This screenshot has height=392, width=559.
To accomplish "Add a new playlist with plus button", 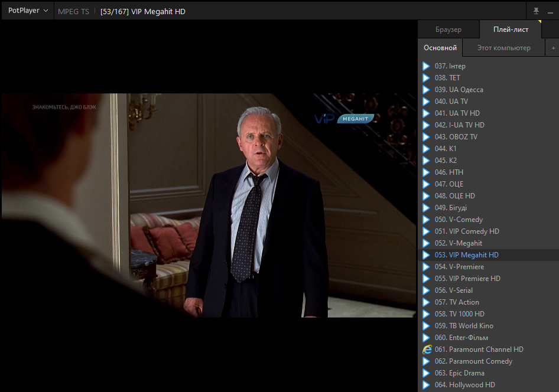I will point(553,48).
